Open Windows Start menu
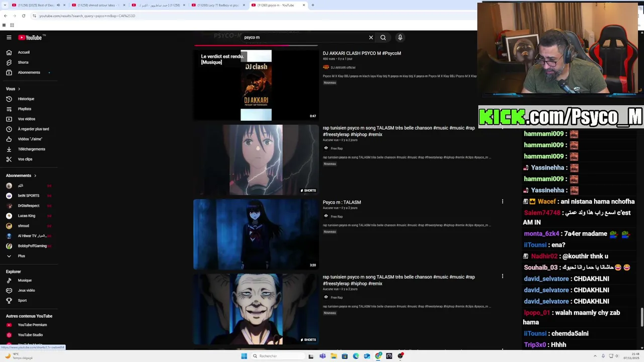Viewport: 644px width, 362px height. click(244, 356)
